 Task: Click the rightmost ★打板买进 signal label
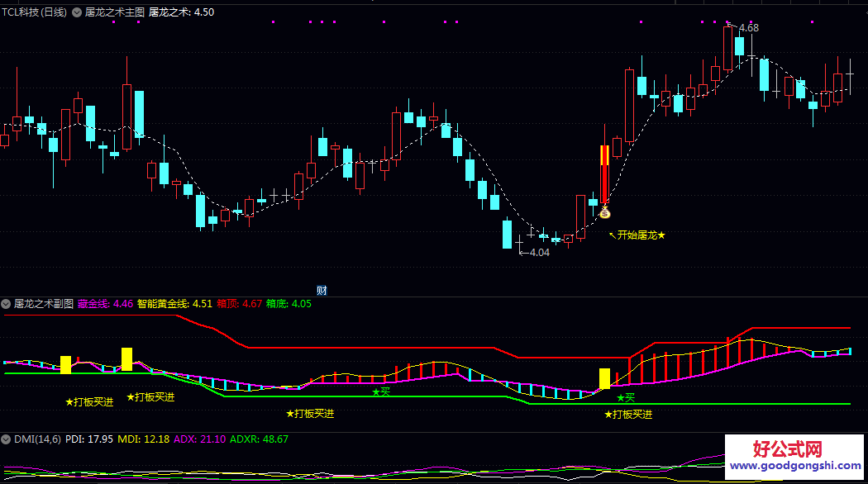628,415
